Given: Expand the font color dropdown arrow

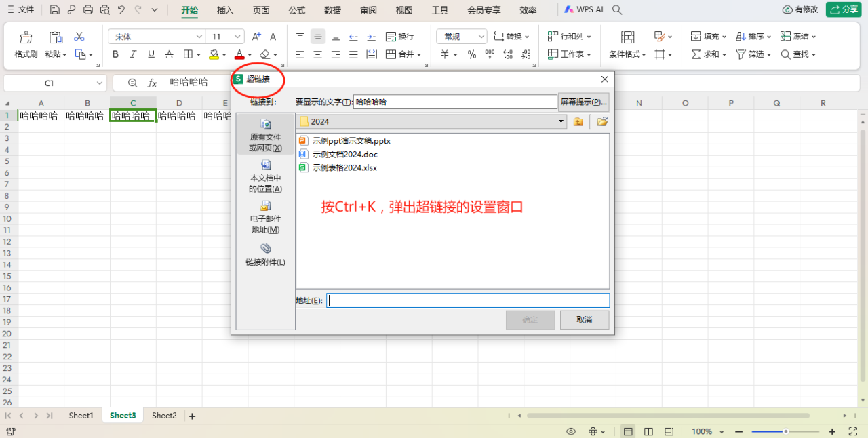Looking at the screenshot, I should 250,54.
